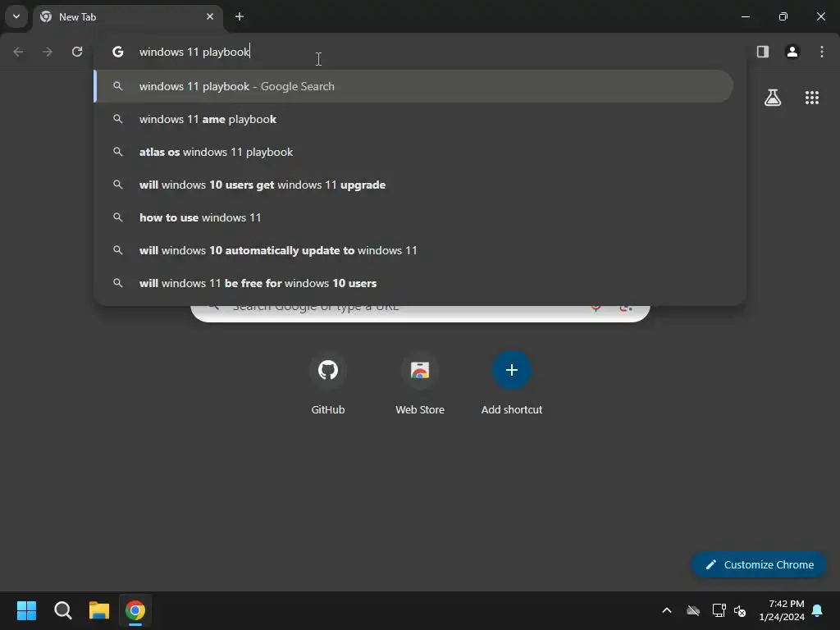Click the browser Back arrow
The image size is (840, 630).
[18, 52]
